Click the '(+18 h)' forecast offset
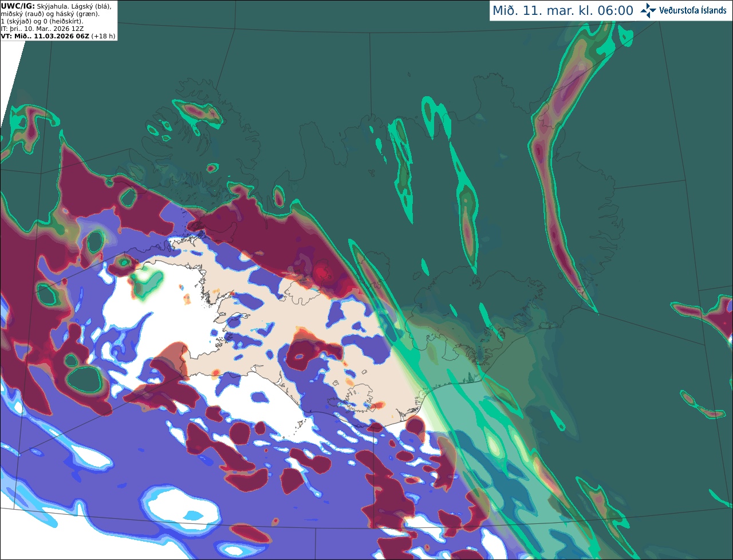The image size is (733, 560). pos(103,36)
